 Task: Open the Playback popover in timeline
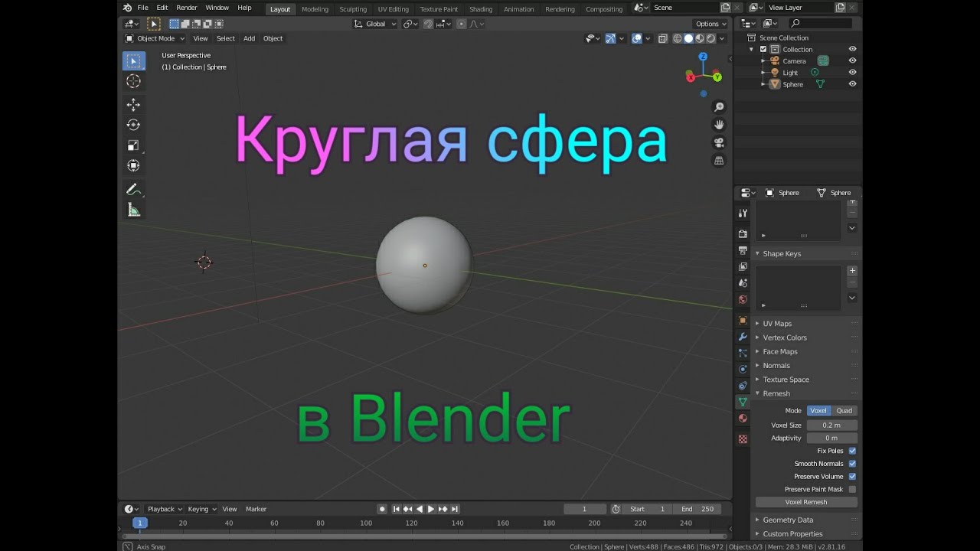pos(165,509)
